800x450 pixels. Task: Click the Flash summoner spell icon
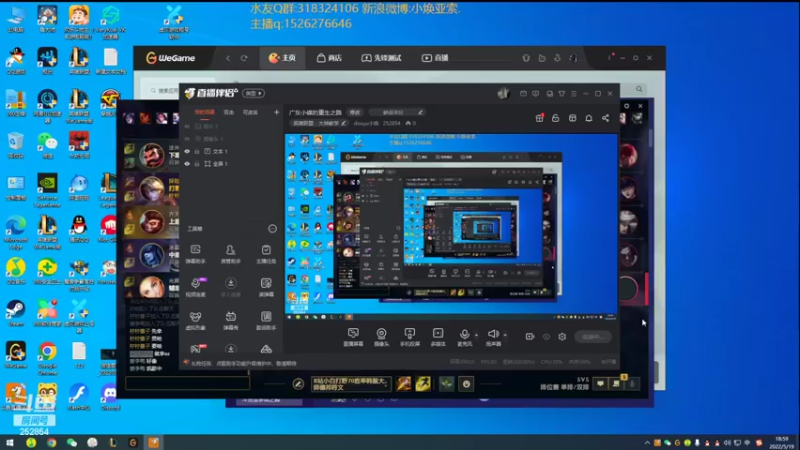point(423,383)
